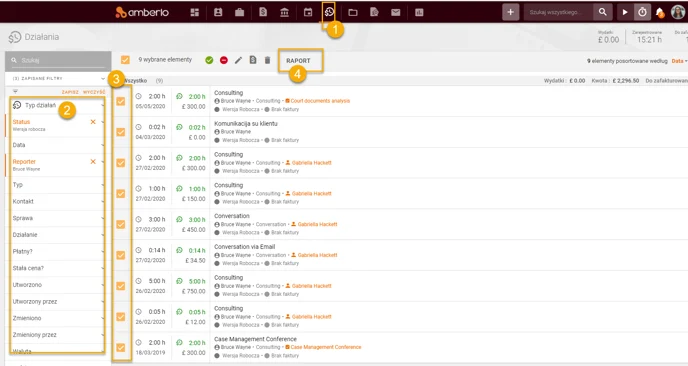Edit selected items with the pencil icon
This screenshot has height=366, width=688.
[238, 60]
